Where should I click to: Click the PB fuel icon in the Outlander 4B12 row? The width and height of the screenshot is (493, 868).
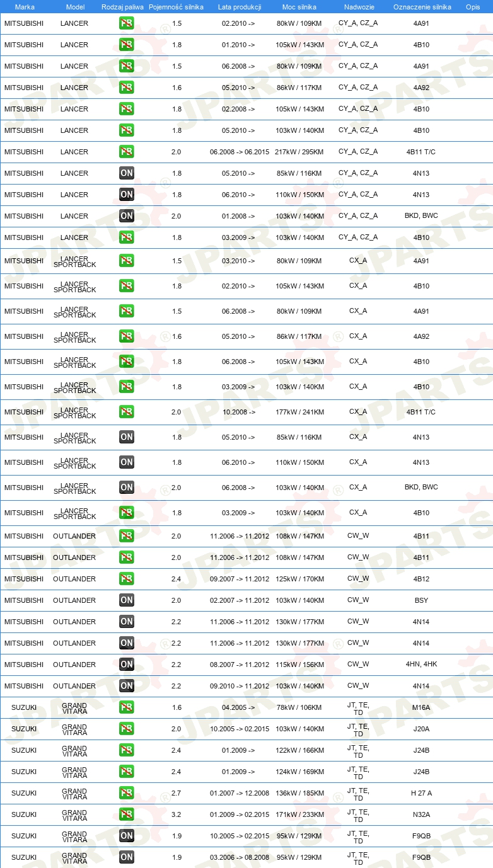[126, 579]
